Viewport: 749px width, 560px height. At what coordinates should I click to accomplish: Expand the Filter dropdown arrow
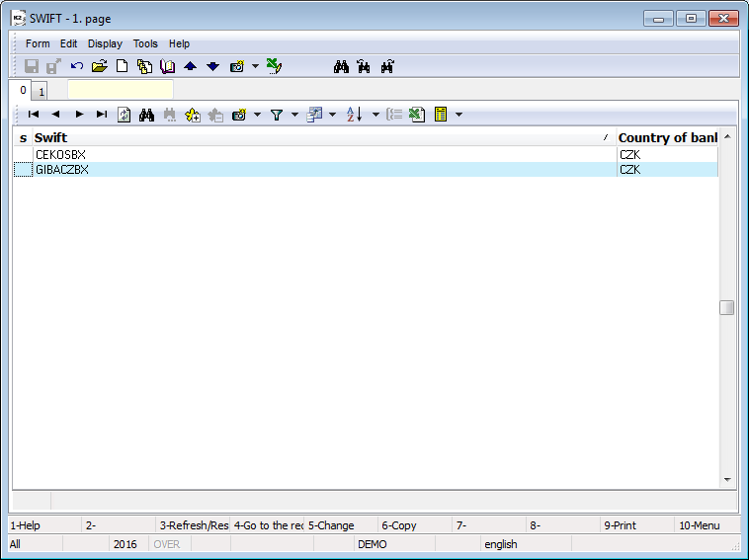pos(294,115)
